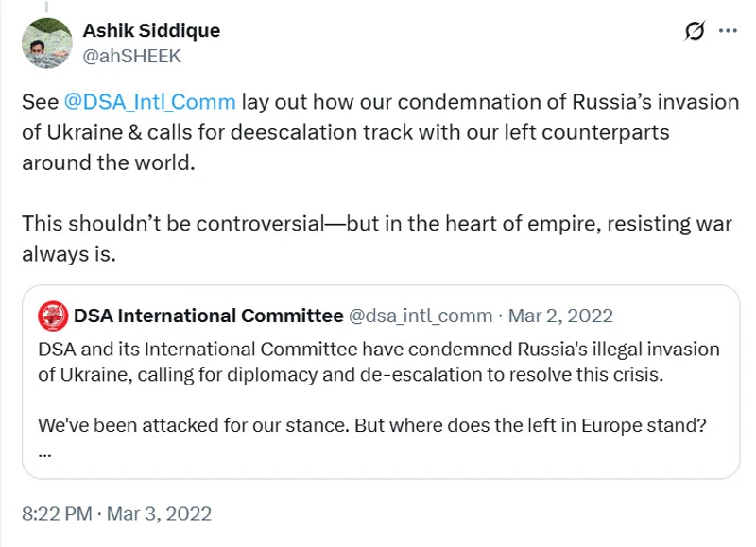The width and height of the screenshot is (756, 547).
Task: Click the "around the world." line of the post
Action: tap(108, 161)
